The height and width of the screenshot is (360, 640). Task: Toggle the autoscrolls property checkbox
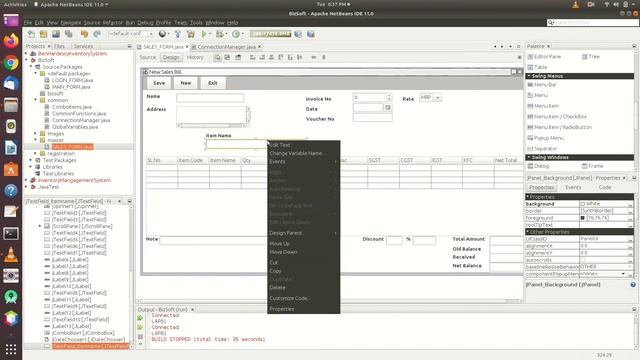[x=583, y=260]
